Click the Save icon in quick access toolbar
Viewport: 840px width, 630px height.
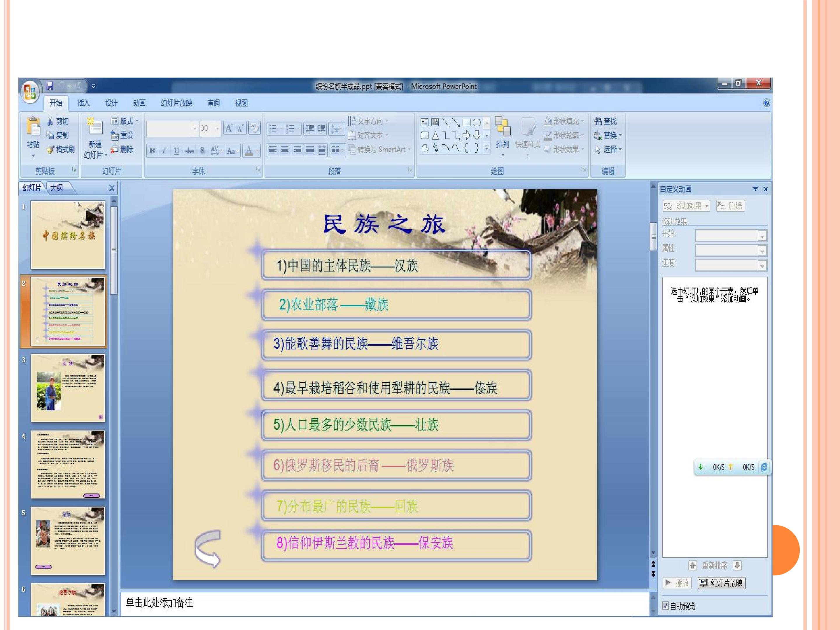tap(50, 86)
